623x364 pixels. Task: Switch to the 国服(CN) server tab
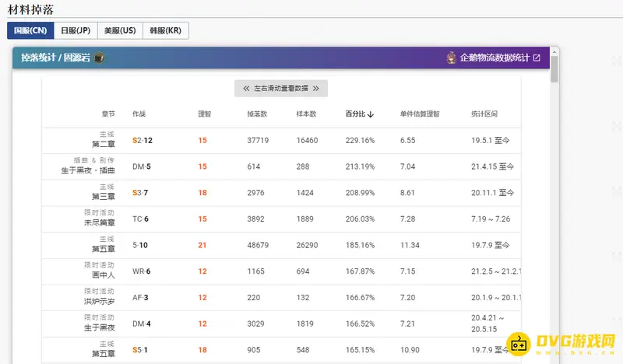point(30,30)
